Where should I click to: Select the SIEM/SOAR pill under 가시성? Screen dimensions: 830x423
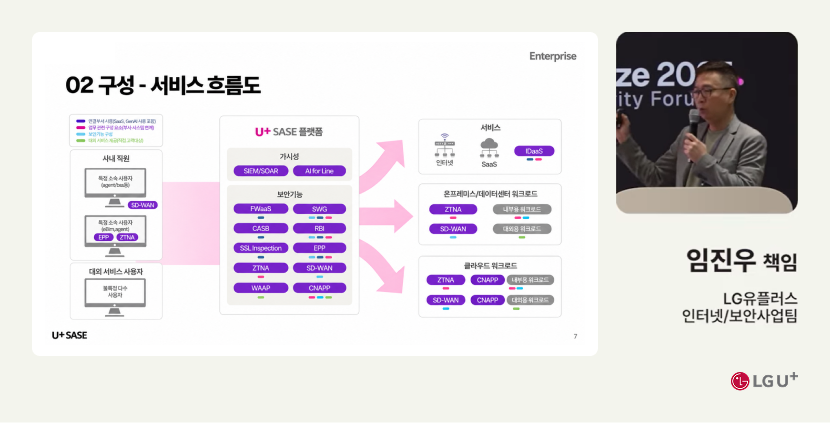[261, 171]
